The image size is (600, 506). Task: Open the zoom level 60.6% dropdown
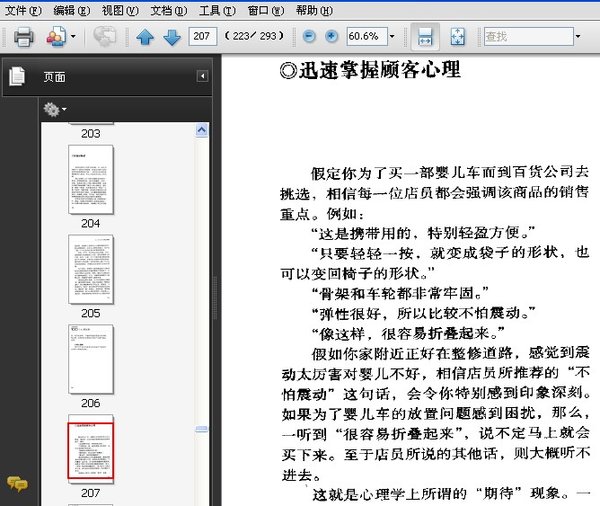pos(391,37)
